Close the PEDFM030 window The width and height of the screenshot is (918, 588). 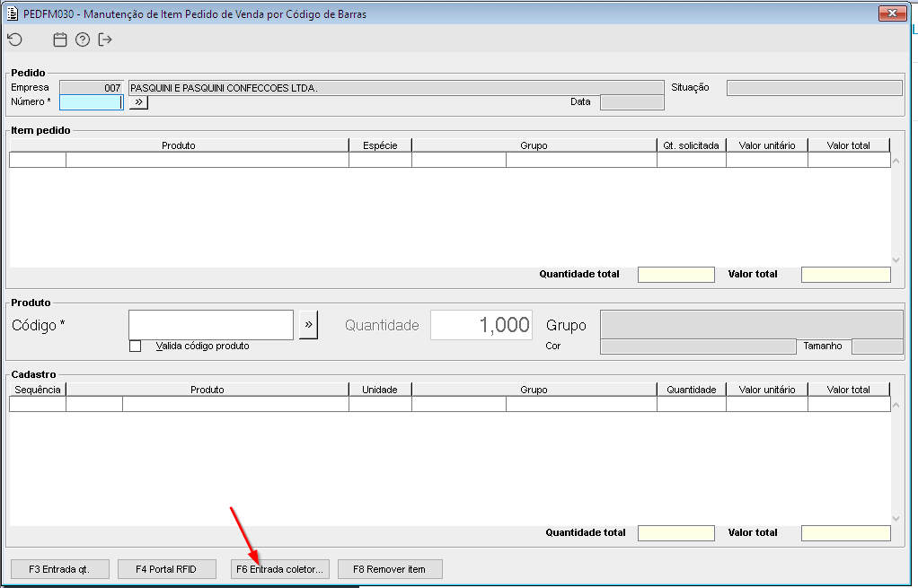click(x=892, y=13)
